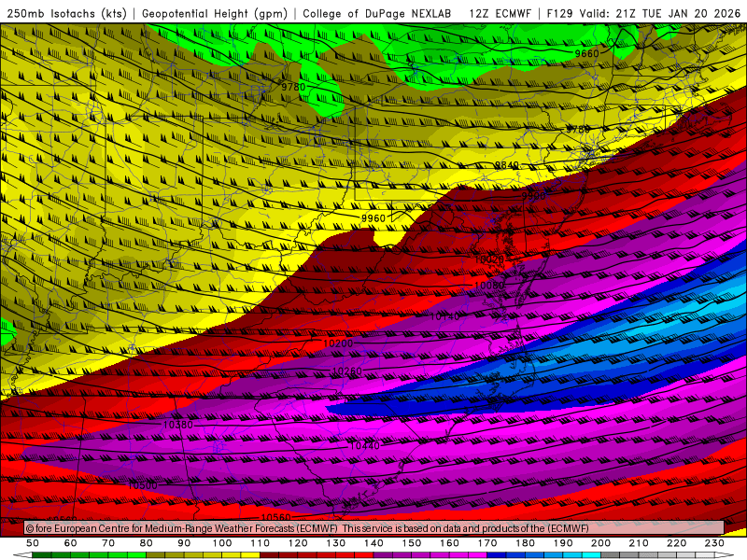Click the 'Geopotential Height (gpm)' title text
Screen dimensions: 747x560
coord(215,14)
